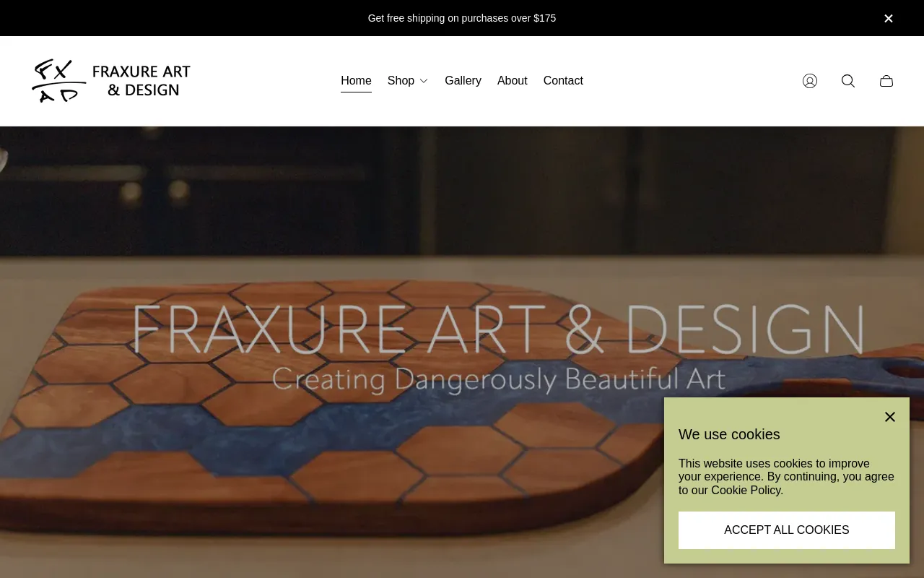Dismiss the free shipping announcement bar

click(x=889, y=18)
